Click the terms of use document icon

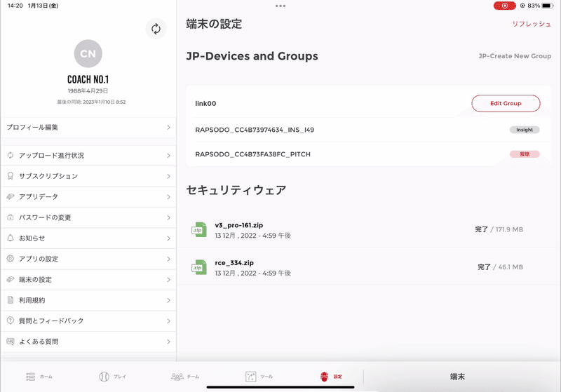11,299
